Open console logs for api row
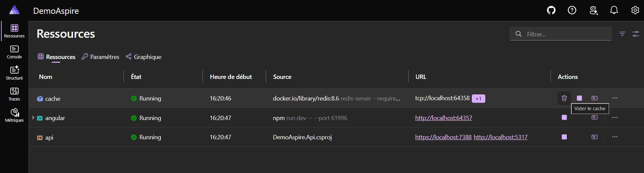 pos(595,137)
